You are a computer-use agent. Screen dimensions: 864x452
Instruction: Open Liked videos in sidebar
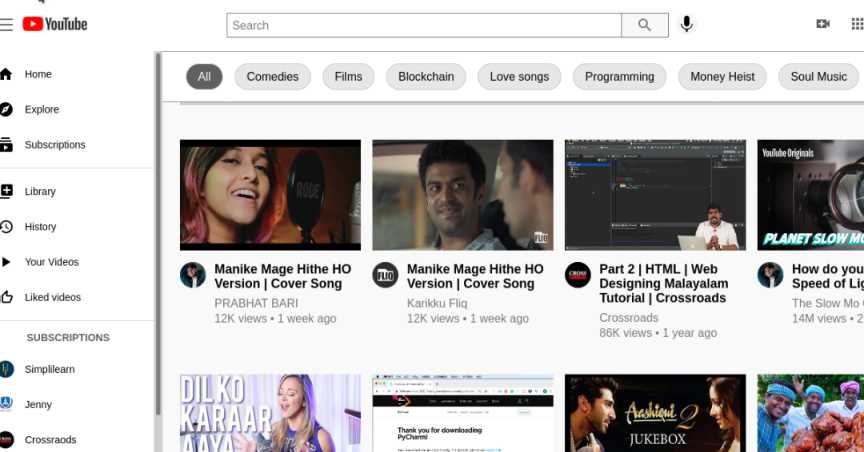tap(53, 297)
